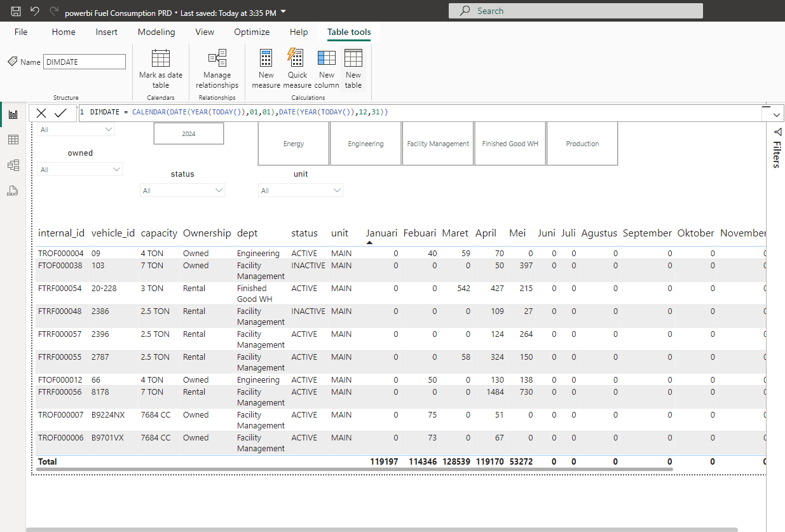Select the Facility Management tile
785x532 pixels.
[x=438, y=144]
